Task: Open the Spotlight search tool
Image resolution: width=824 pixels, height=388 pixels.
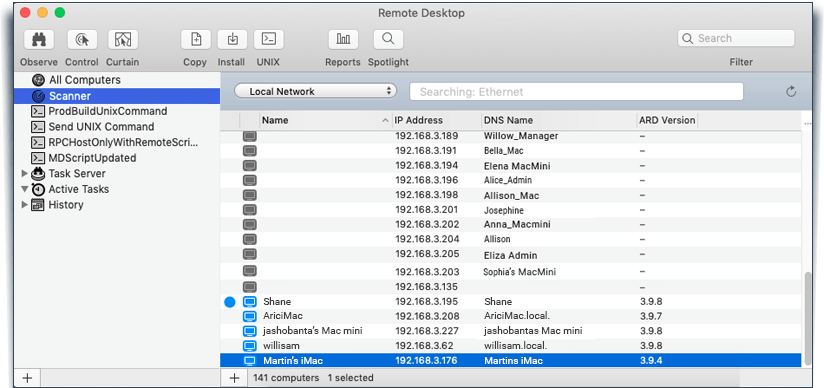Action: point(388,39)
